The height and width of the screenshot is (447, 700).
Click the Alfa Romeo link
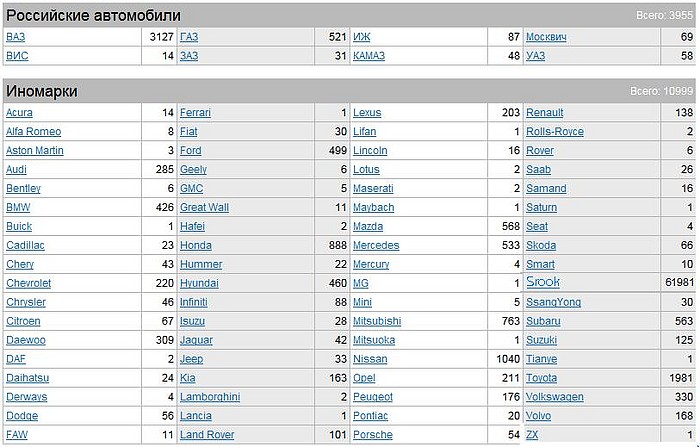(33, 132)
